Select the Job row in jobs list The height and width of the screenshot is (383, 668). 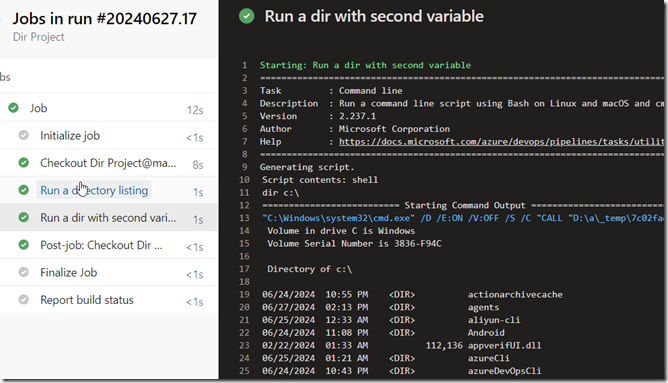coord(108,108)
